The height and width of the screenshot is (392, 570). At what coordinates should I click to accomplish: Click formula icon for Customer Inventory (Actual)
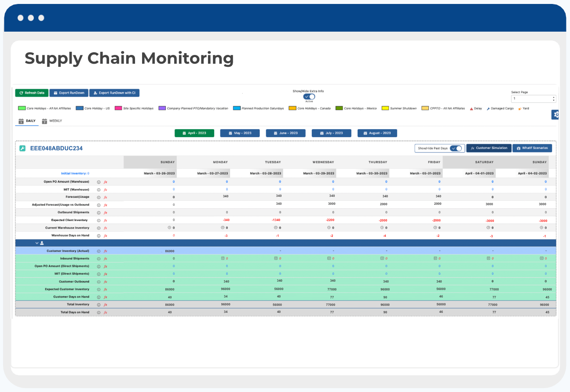coord(106,251)
